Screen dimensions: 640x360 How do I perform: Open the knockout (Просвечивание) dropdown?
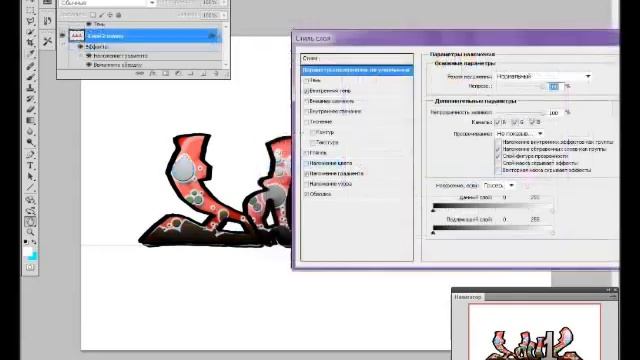519,134
